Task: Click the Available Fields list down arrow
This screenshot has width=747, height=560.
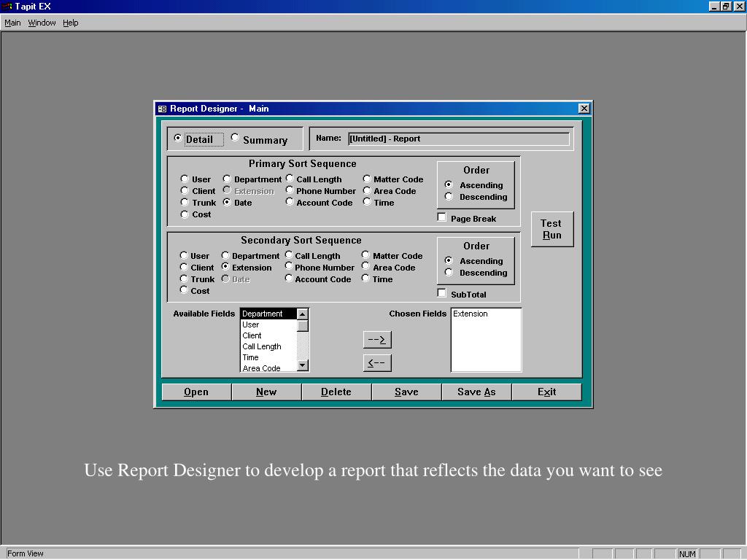Action: point(303,366)
